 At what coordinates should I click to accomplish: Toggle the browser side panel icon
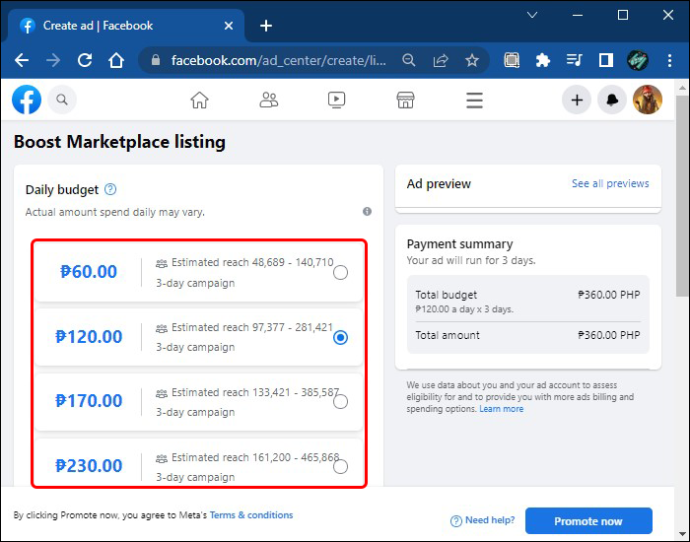coord(606,60)
